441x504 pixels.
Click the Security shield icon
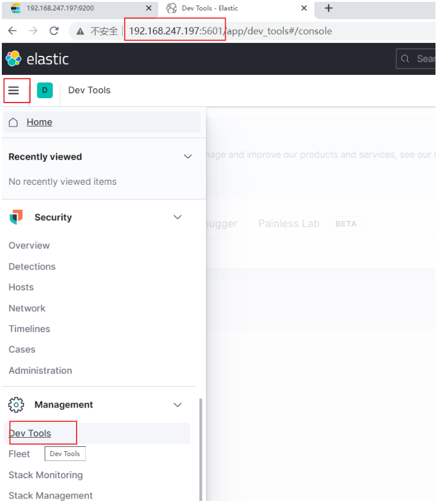16,217
